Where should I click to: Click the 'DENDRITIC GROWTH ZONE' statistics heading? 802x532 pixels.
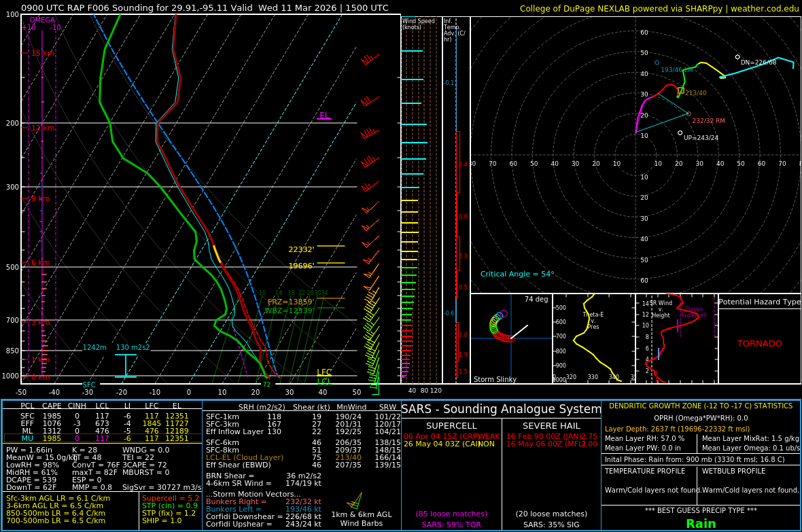701,406
